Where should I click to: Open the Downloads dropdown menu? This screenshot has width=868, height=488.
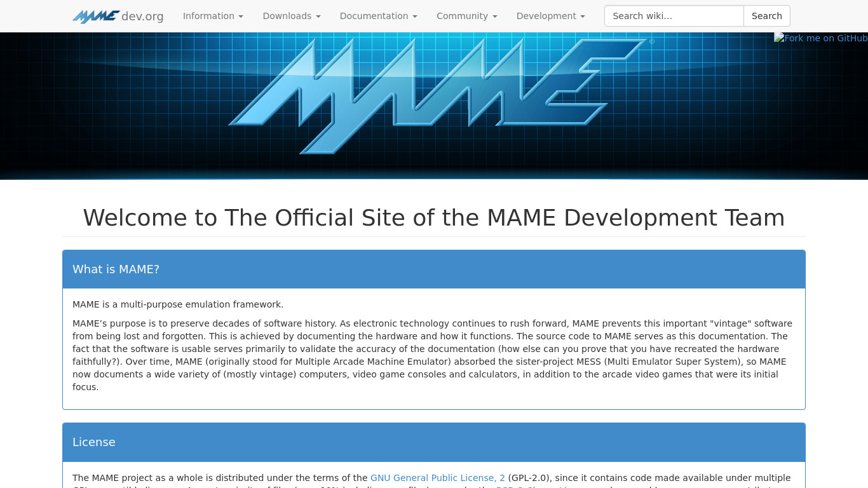[x=292, y=16]
